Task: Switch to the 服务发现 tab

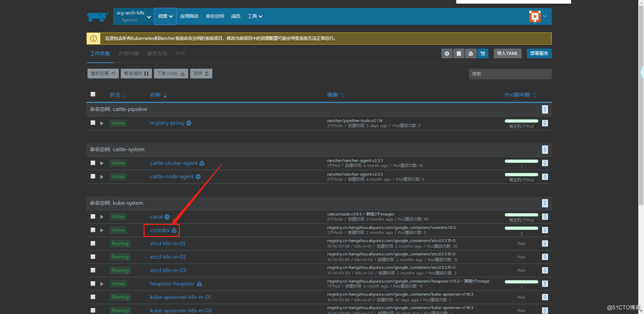Action: (x=157, y=54)
